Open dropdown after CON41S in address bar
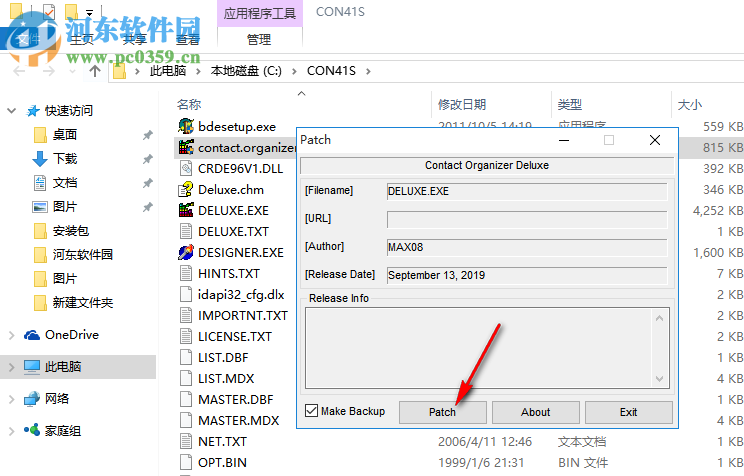Image resolution: width=744 pixels, height=476 pixels. click(368, 71)
